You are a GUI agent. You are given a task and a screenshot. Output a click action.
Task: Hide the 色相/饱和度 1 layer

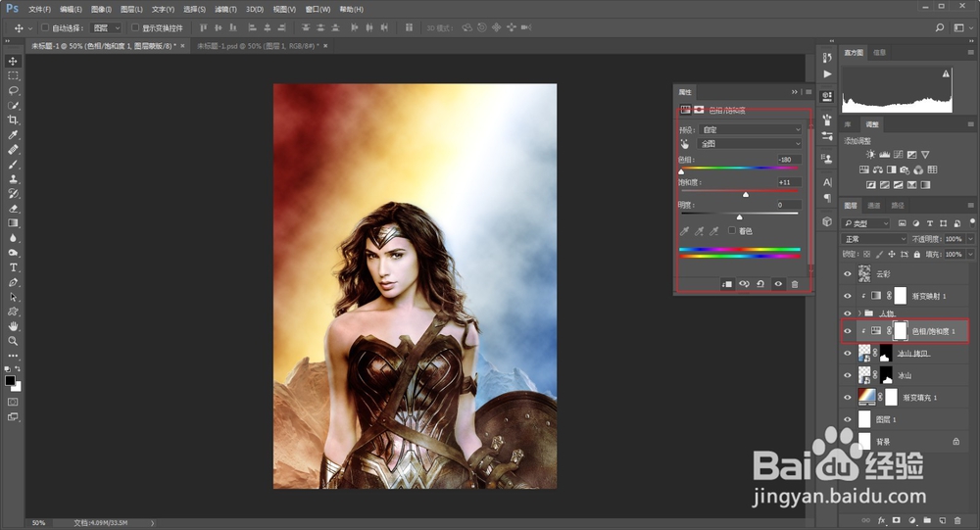[x=848, y=331]
